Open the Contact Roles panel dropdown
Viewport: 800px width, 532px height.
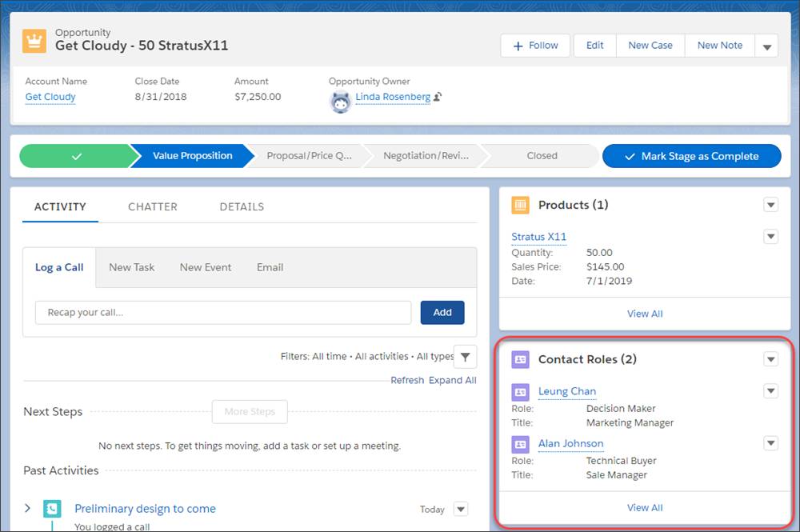point(771,359)
